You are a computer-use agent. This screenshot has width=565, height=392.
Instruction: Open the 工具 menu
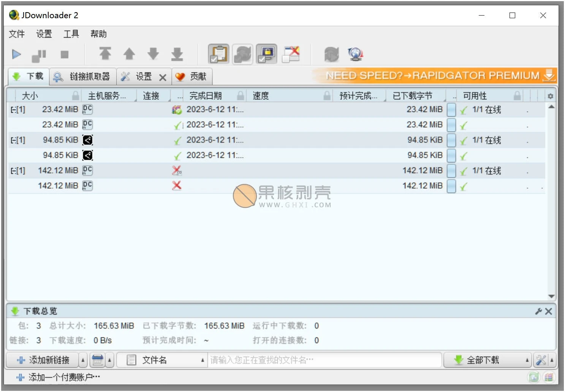(x=71, y=34)
